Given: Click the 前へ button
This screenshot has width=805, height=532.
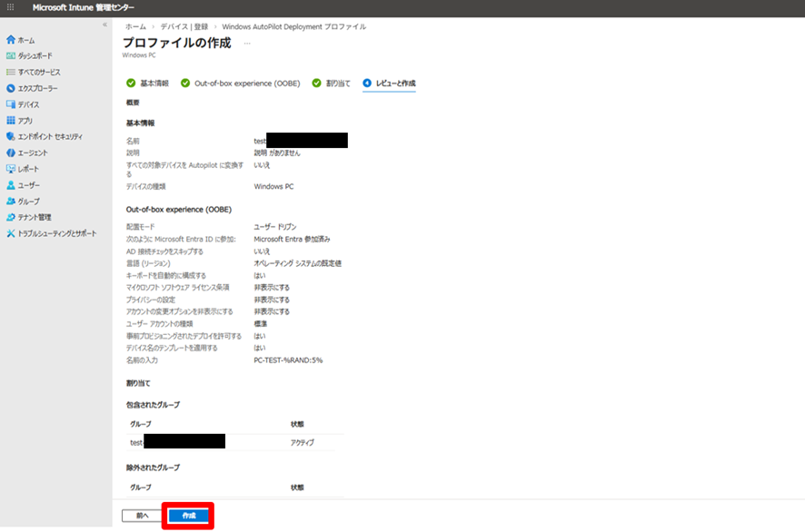Looking at the screenshot, I should (142, 516).
